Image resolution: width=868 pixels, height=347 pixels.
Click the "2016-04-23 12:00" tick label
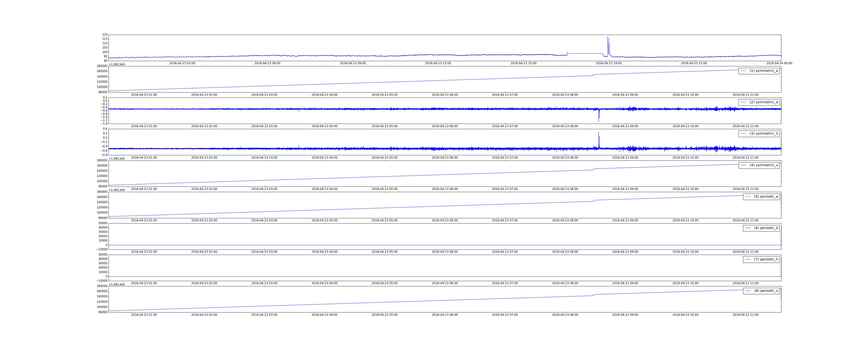[x=438, y=63]
